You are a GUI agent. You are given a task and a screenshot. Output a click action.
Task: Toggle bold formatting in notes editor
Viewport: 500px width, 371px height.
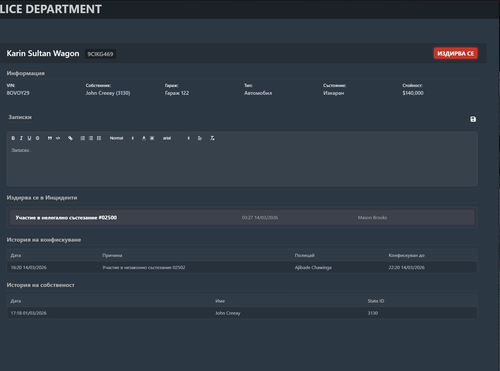13,138
